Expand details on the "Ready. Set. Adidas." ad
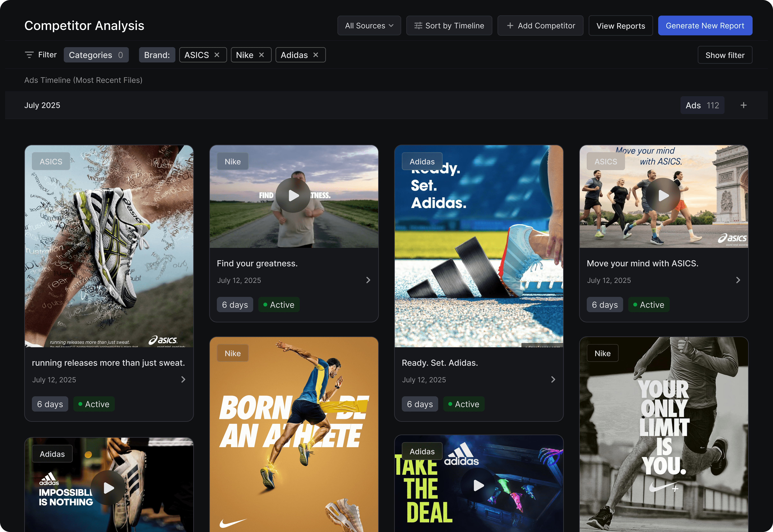This screenshot has width=773, height=532. [x=553, y=379]
